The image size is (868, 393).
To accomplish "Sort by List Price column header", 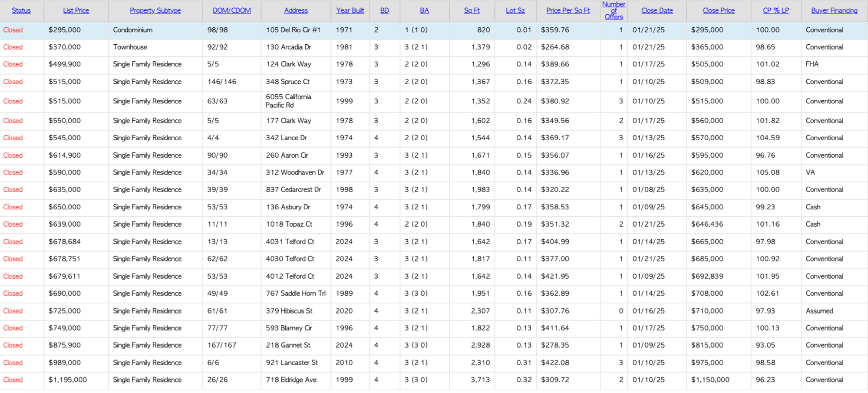I will [x=76, y=10].
